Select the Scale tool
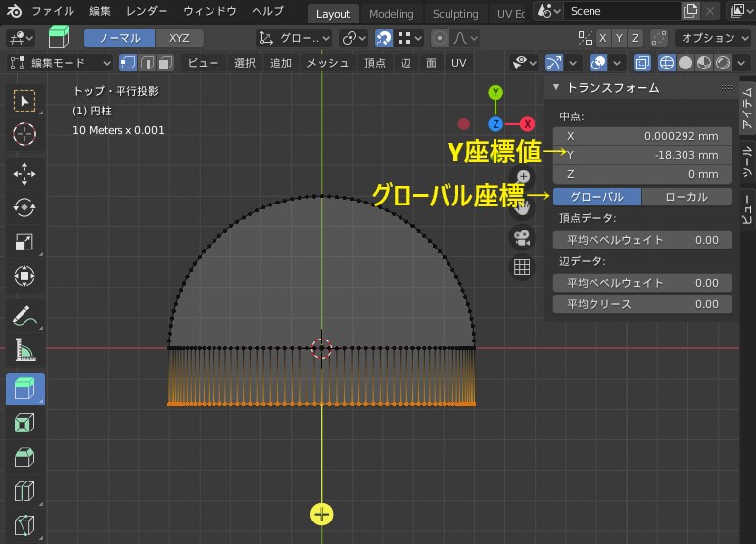 point(24,242)
